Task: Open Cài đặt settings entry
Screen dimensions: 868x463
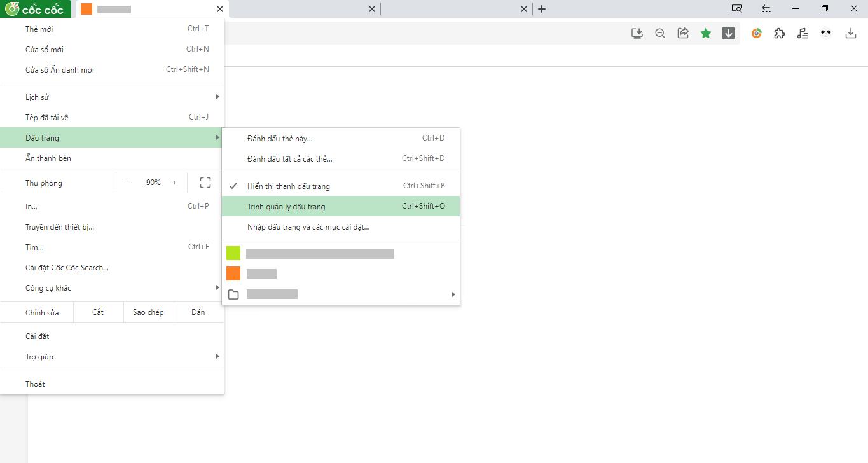Action: tap(112, 336)
